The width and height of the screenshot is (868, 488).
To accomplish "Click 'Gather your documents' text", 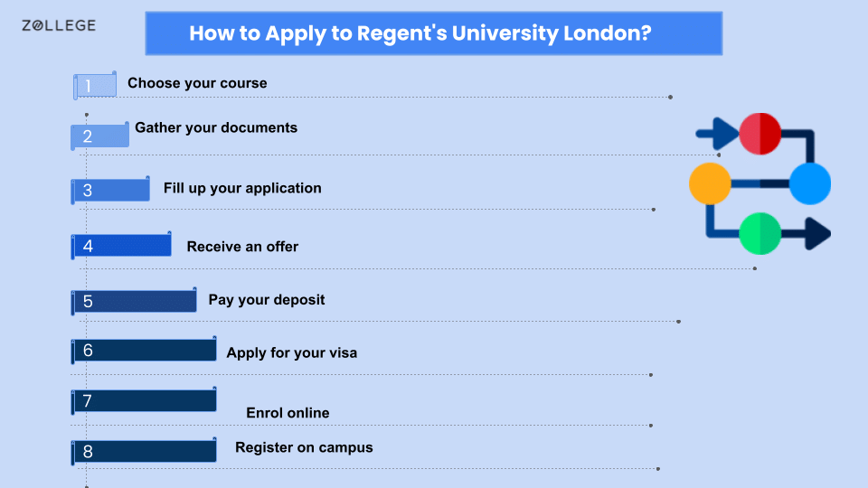I will (216, 127).
